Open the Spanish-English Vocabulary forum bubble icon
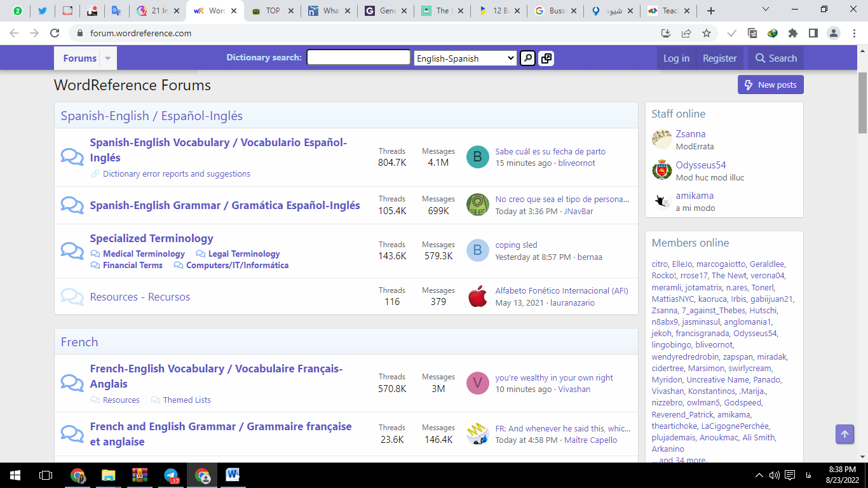 [x=72, y=157]
